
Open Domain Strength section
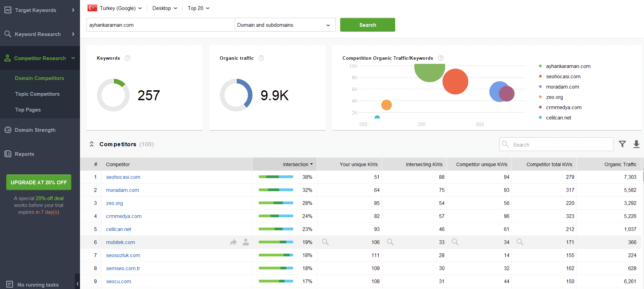pos(35,130)
